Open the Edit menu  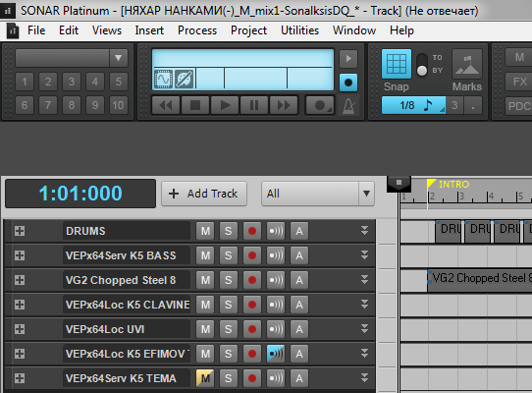pos(69,30)
